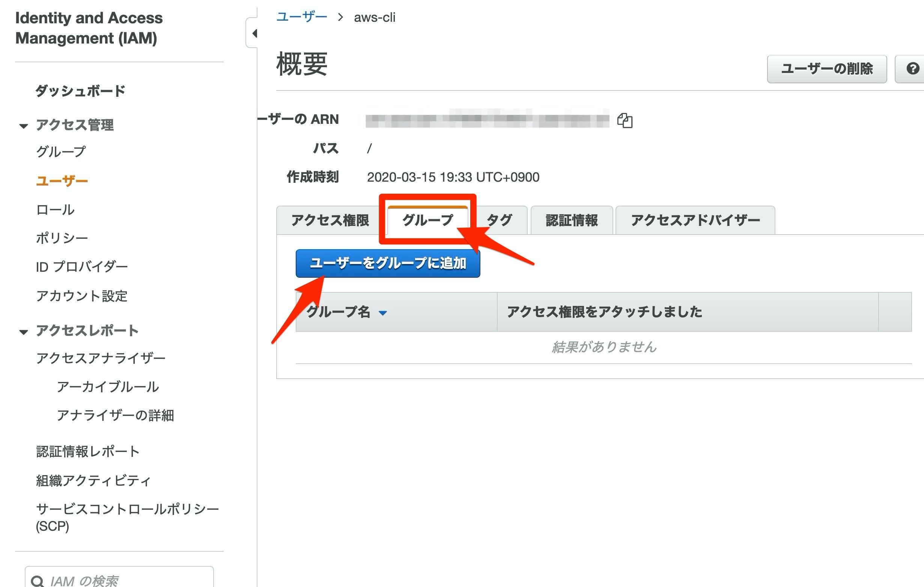Open the 認証情報 tab
The image size is (924, 587).
[572, 220]
